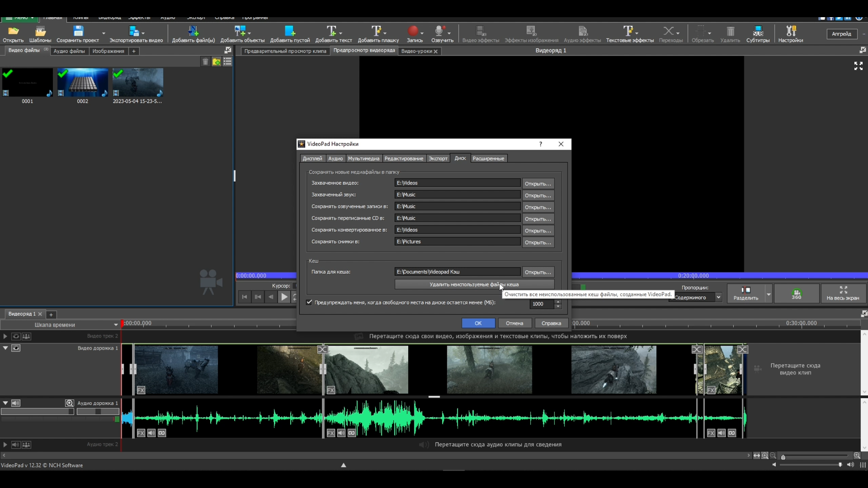
Task: Click the delete unused cache files button
Action: click(x=474, y=284)
